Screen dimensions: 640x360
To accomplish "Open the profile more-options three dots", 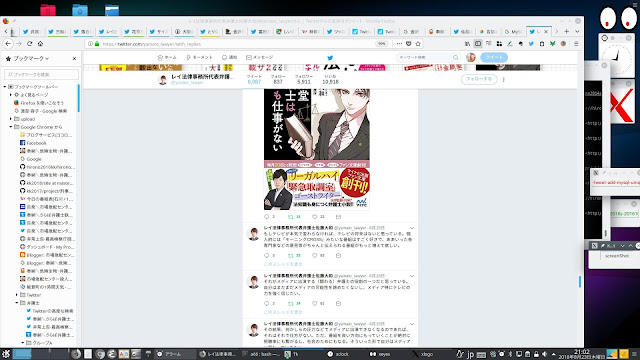I will pyautogui.click(x=503, y=80).
